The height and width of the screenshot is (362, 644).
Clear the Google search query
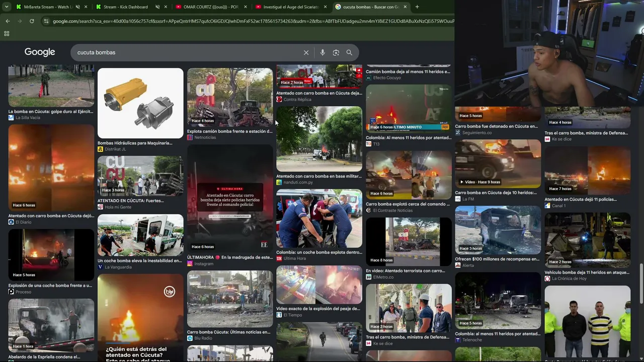pos(306,52)
